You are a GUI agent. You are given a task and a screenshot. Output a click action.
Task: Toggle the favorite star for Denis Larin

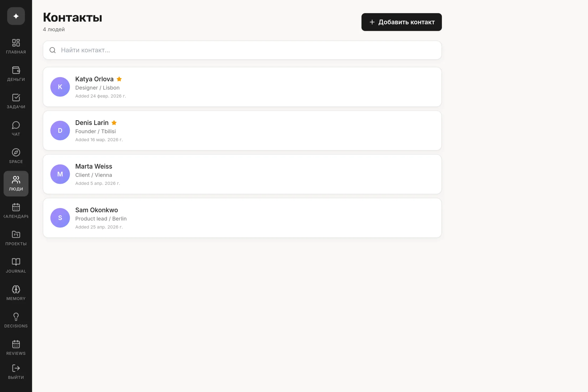(x=114, y=123)
